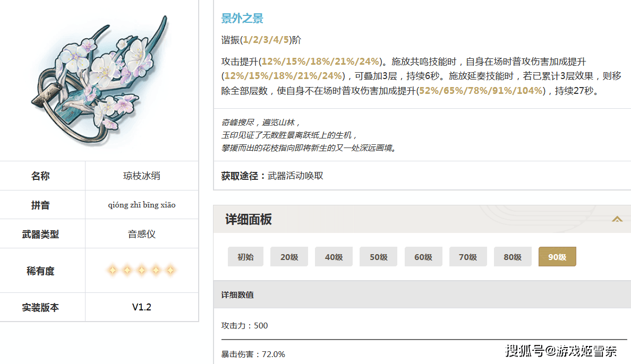Viewport: 631px width, 364px height.
Task: Pick the 70级 level tab
Action: tap(467, 257)
